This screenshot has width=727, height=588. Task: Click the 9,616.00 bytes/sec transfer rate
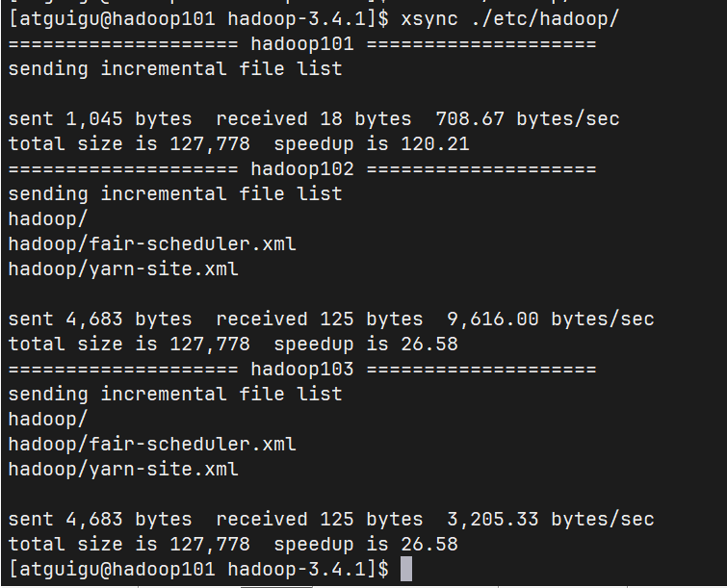point(550,320)
